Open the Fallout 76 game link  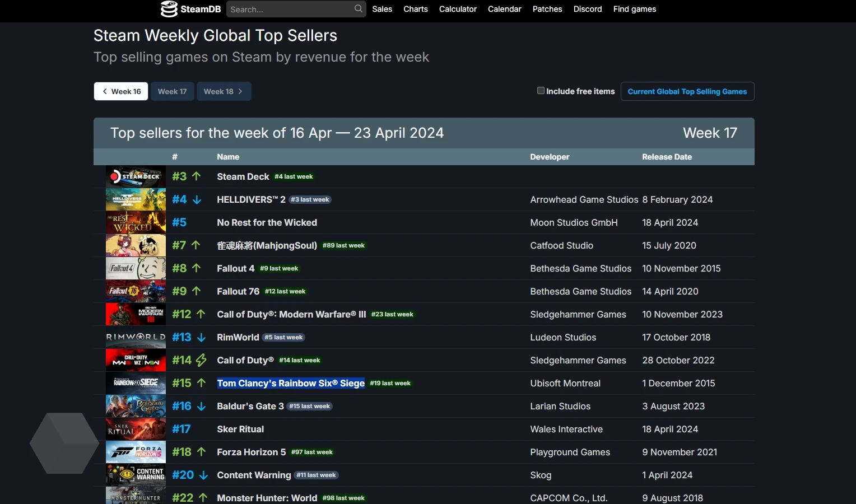click(x=238, y=291)
